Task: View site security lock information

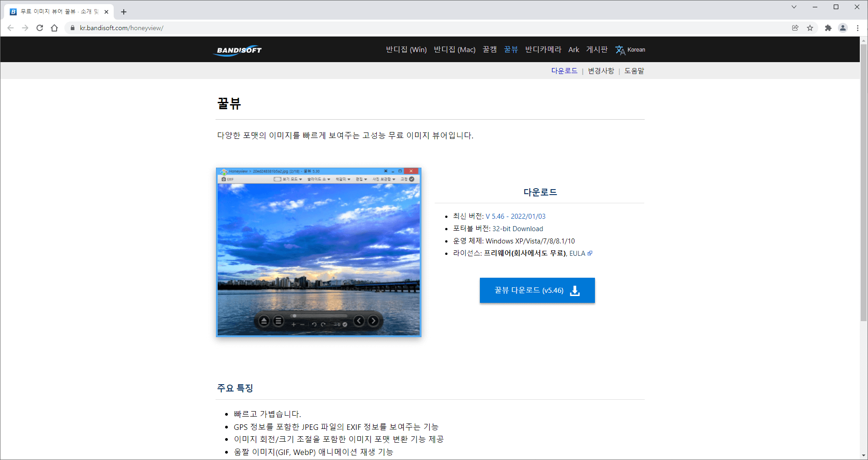Action: click(72, 28)
